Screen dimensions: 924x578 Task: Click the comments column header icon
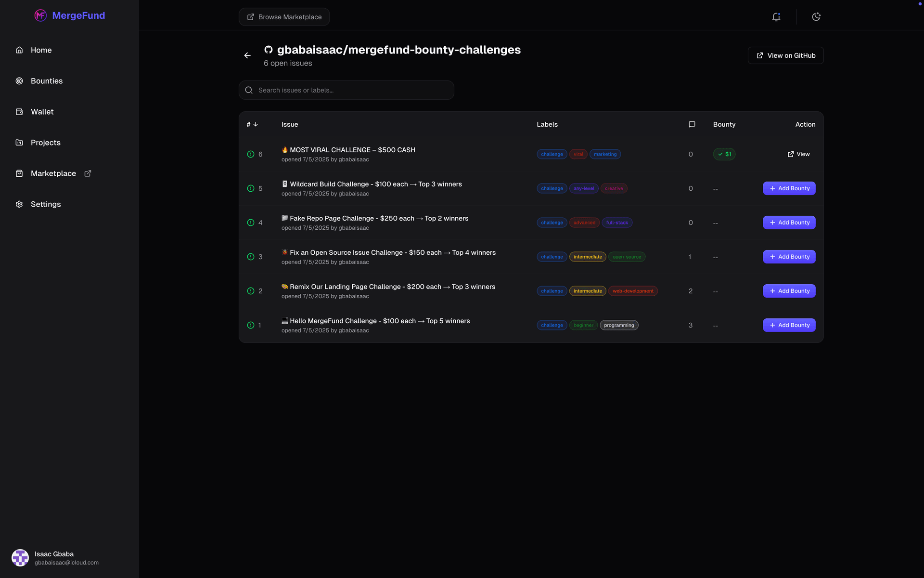pyautogui.click(x=692, y=124)
